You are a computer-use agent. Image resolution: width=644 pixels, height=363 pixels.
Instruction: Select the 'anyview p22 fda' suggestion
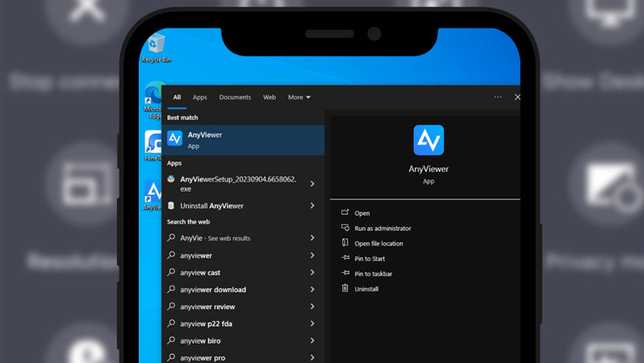click(243, 324)
